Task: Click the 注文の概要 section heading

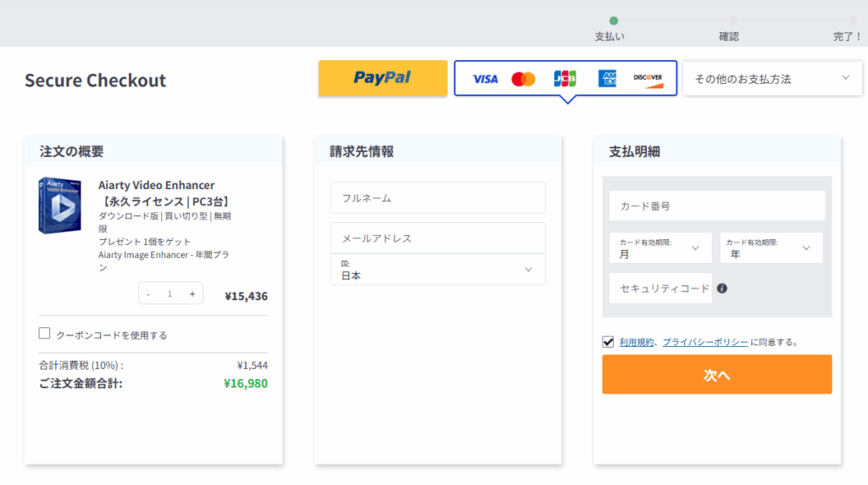Action: click(71, 151)
